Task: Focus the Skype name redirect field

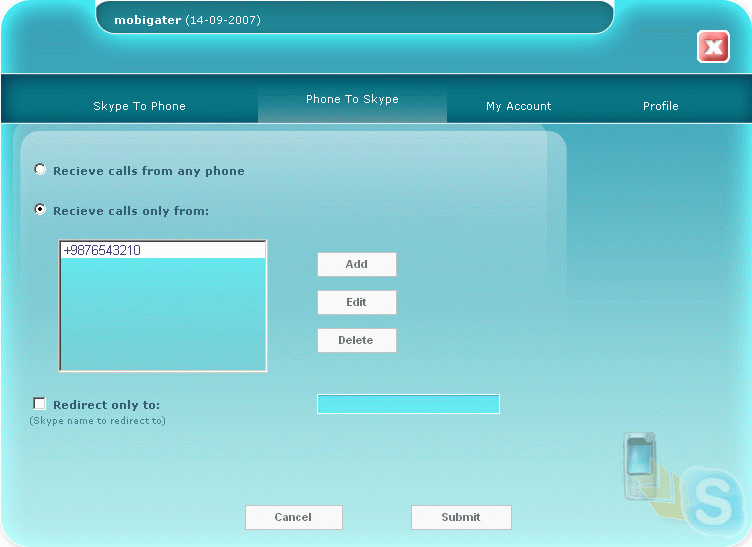Action: pos(408,404)
